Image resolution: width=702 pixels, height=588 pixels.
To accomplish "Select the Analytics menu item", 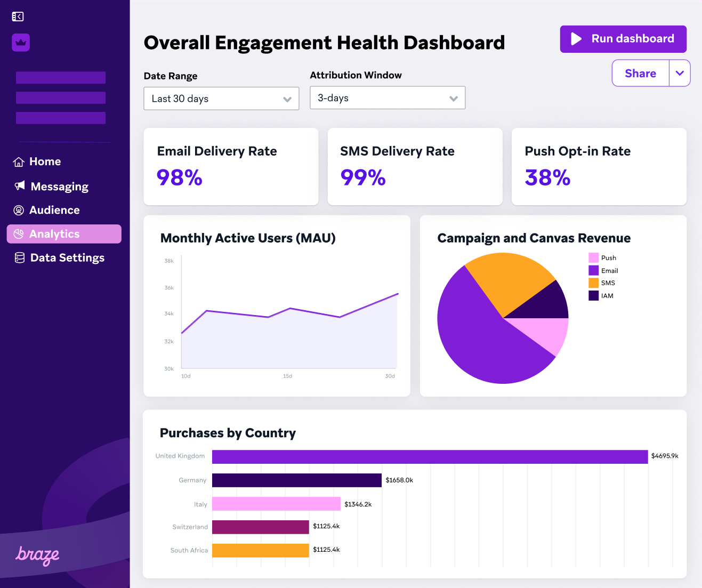I will pos(64,234).
